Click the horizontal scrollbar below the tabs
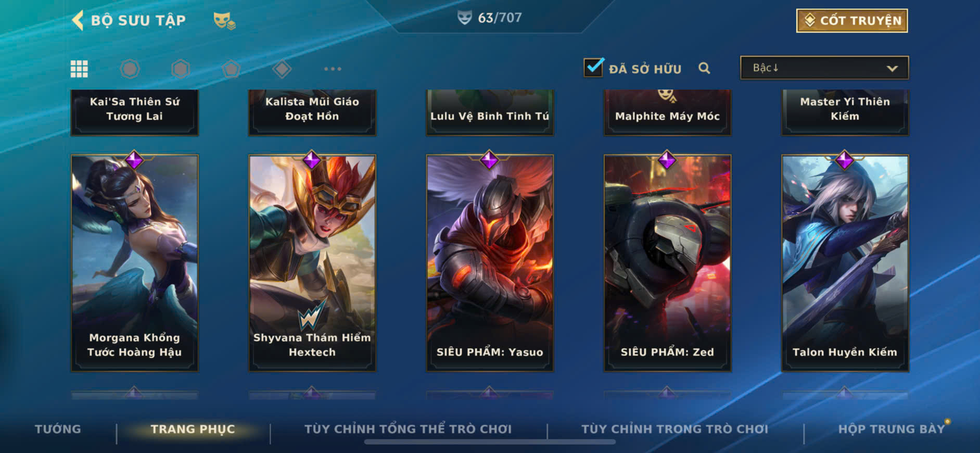980x453 pixels. tap(490, 442)
